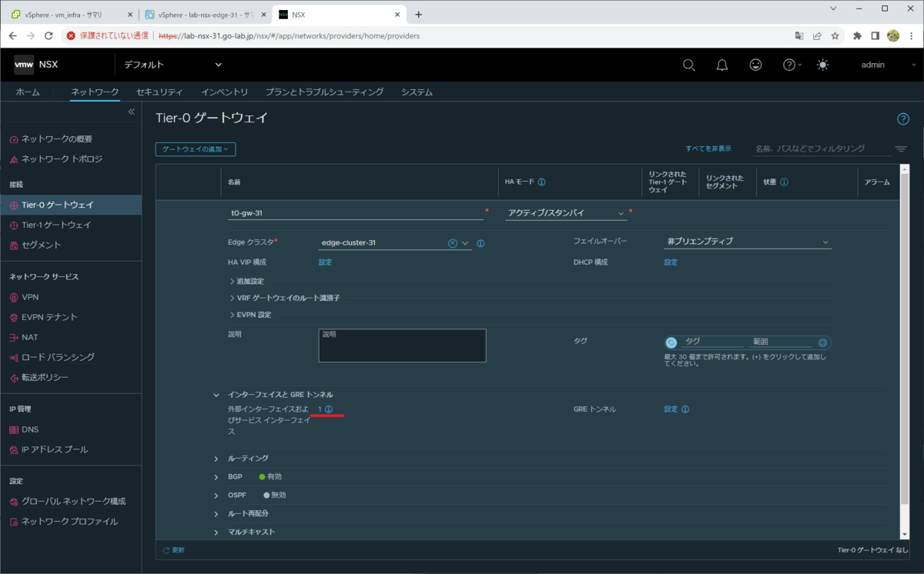Click GRE トンネル 設定 link
This screenshot has width=924, height=574.
click(x=671, y=409)
